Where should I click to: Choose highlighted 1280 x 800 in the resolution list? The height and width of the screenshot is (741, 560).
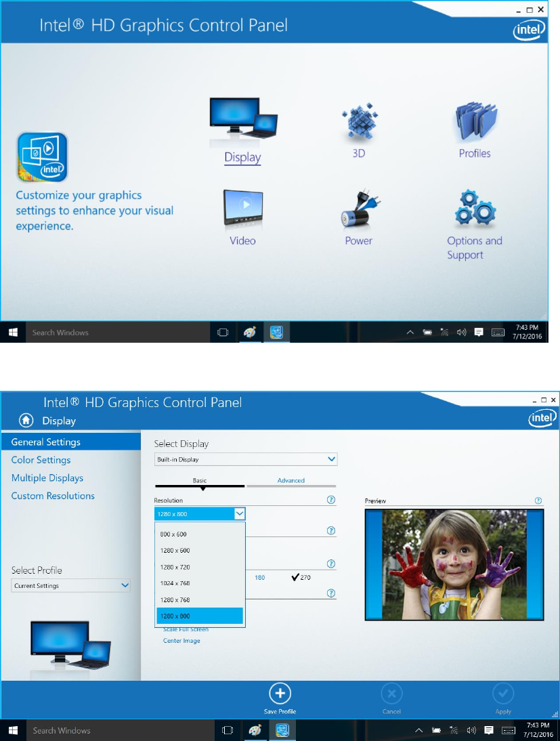click(200, 616)
